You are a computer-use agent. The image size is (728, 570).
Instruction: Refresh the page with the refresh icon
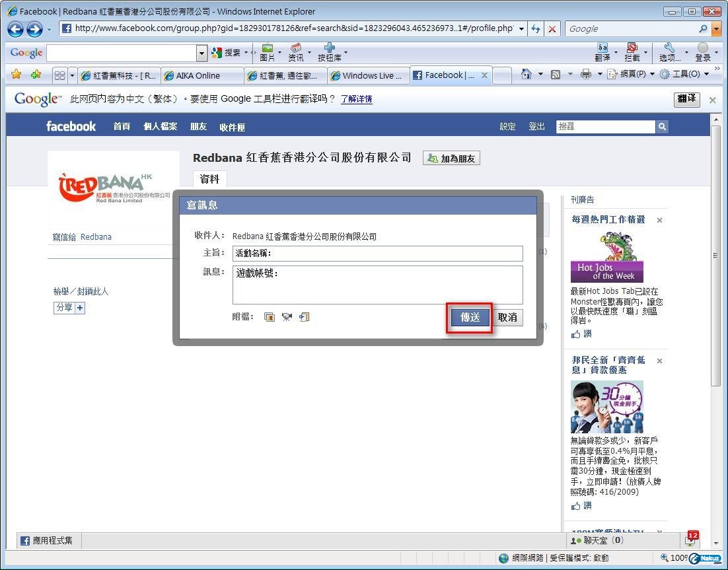pyautogui.click(x=536, y=29)
